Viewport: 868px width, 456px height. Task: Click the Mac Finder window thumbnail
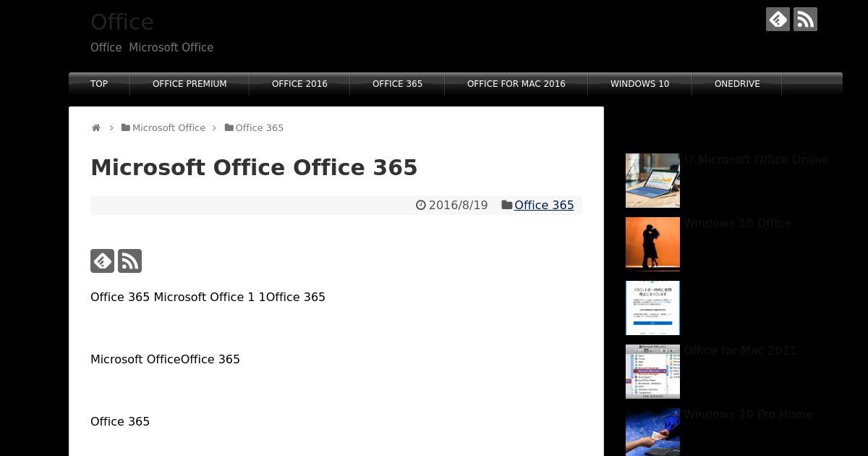(652, 371)
